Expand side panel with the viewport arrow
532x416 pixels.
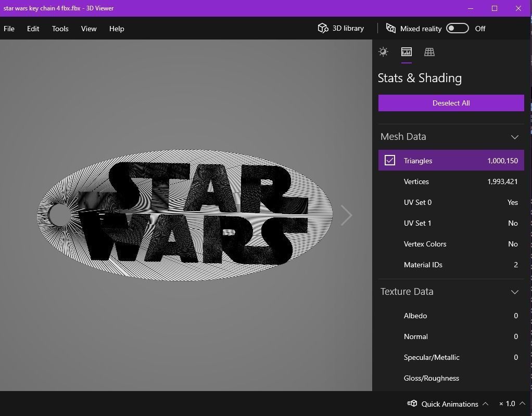pos(346,215)
